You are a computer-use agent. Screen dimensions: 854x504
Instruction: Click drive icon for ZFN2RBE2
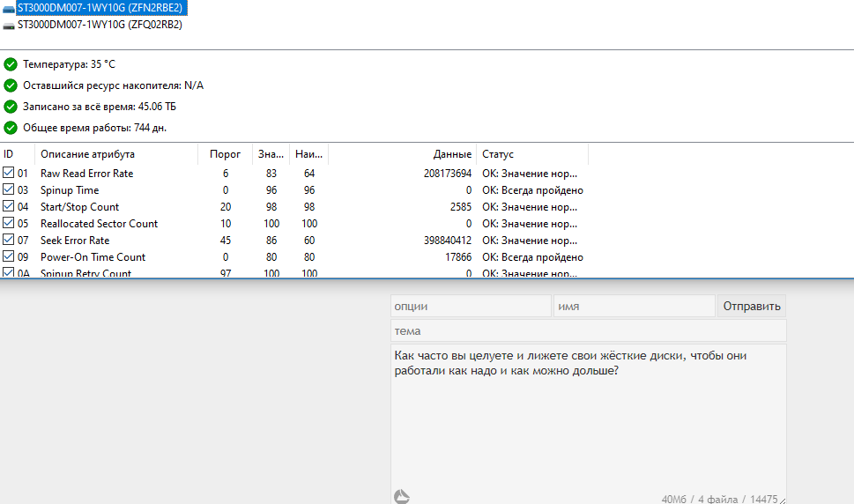[x=9, y=10]
